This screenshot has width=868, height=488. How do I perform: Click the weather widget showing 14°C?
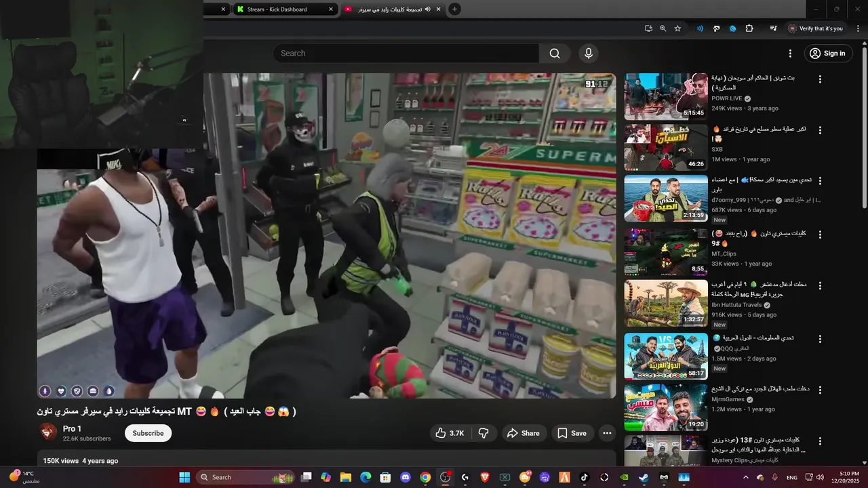[x=24, y=477]
